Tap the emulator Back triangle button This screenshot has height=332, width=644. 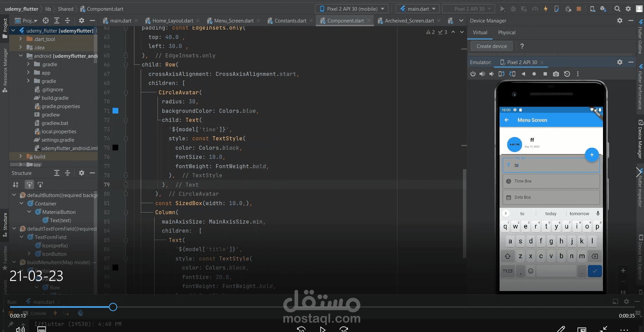(523, 74)
